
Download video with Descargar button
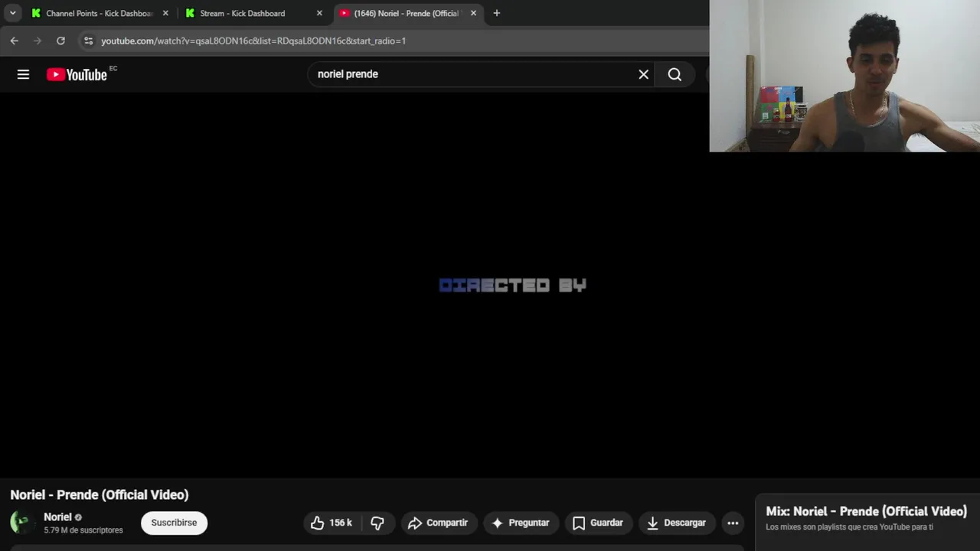coord(677,523)
